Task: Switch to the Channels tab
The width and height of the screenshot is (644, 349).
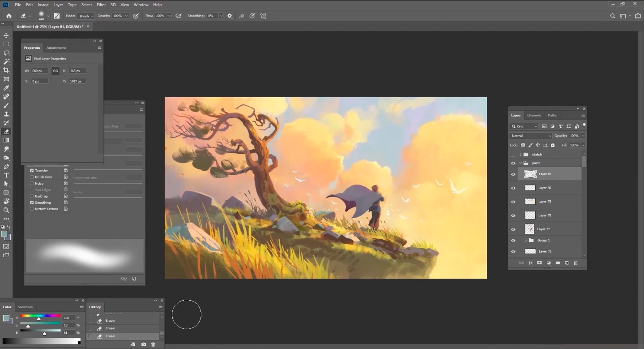Action: pyautogui.click(x=534, y=115)
